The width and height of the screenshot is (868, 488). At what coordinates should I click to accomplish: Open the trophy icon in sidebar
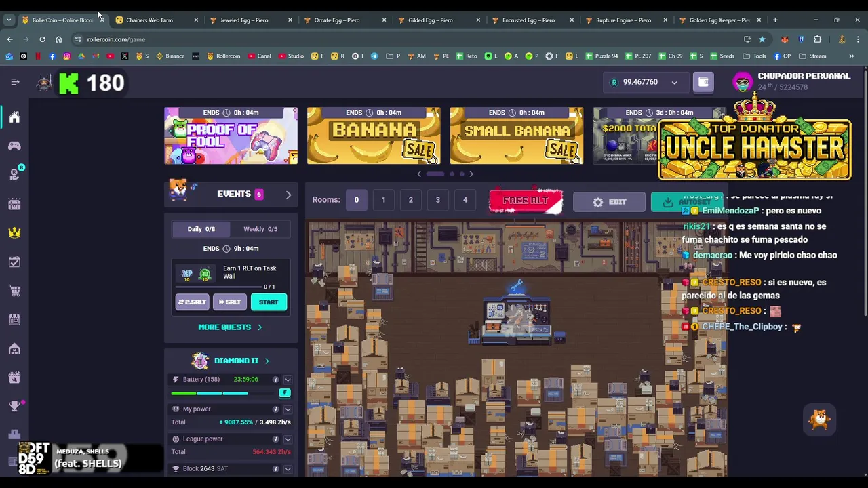coord(14,406)
